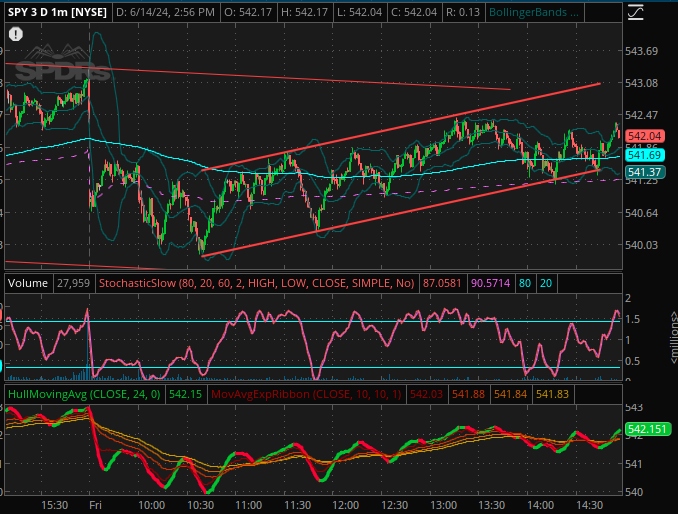This screenshot has width=678, height=514.
Task: Click the SPY 3 D 1m symbol header
Action: [x=56, y=13]
